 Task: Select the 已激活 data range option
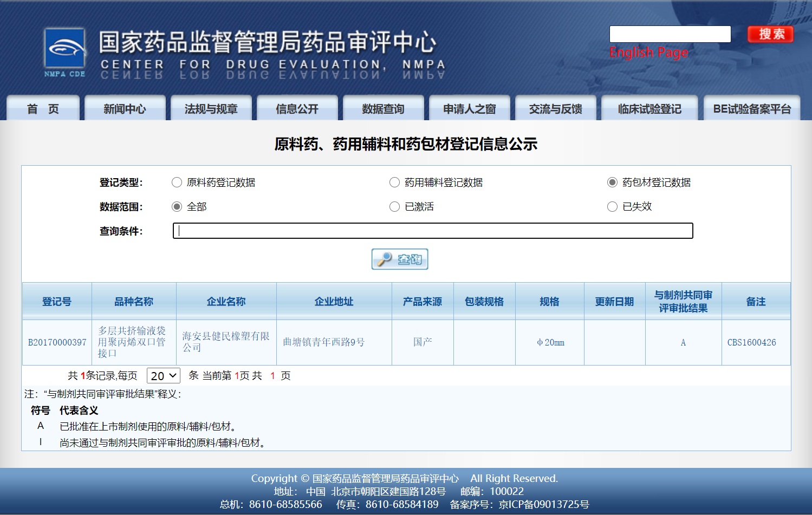tap(394, 206)
